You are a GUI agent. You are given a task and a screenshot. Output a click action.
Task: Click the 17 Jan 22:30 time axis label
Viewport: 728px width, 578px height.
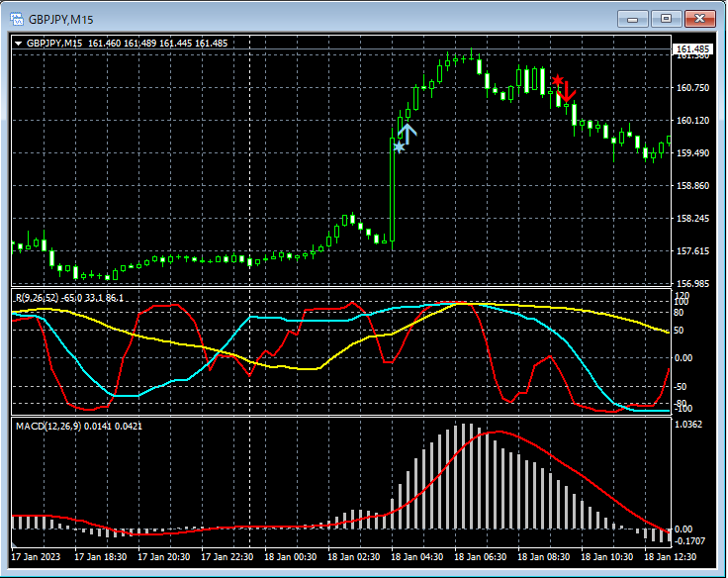227,558
